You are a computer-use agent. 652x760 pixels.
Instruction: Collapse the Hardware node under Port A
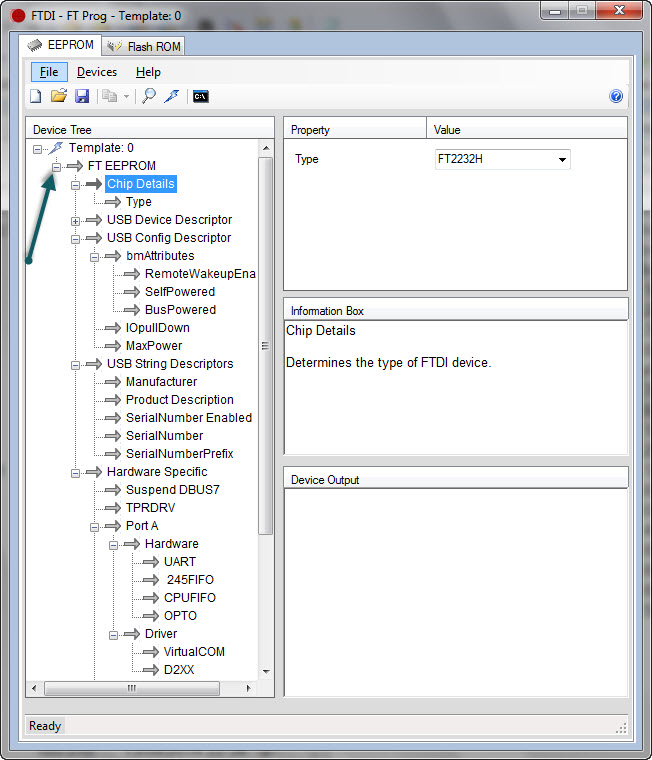(x=113, y=545)
